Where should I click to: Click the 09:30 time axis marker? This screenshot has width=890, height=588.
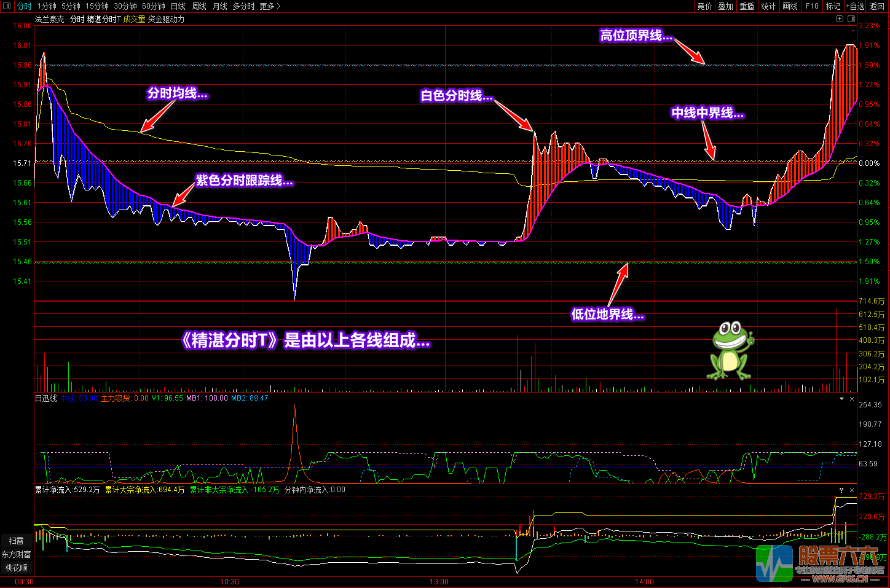click(24, 581)
